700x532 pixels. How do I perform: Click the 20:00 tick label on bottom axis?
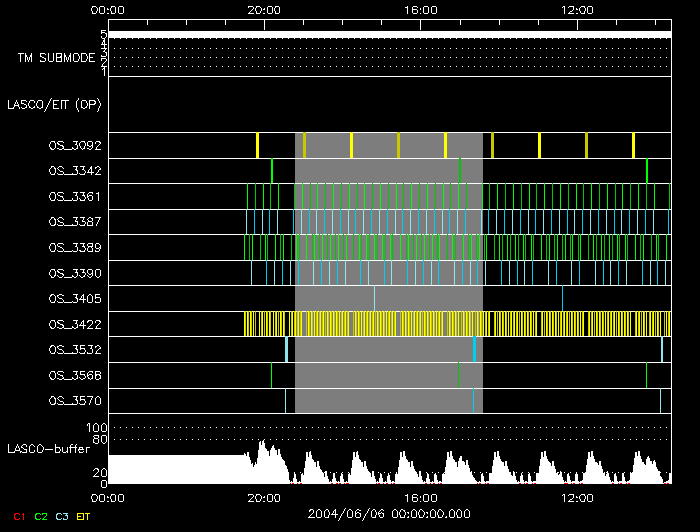tap(264, 497)
